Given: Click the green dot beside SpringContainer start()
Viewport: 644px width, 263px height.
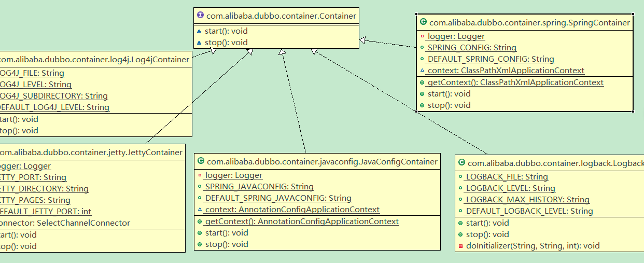Looking at the screenshot, I should point(423,94).
